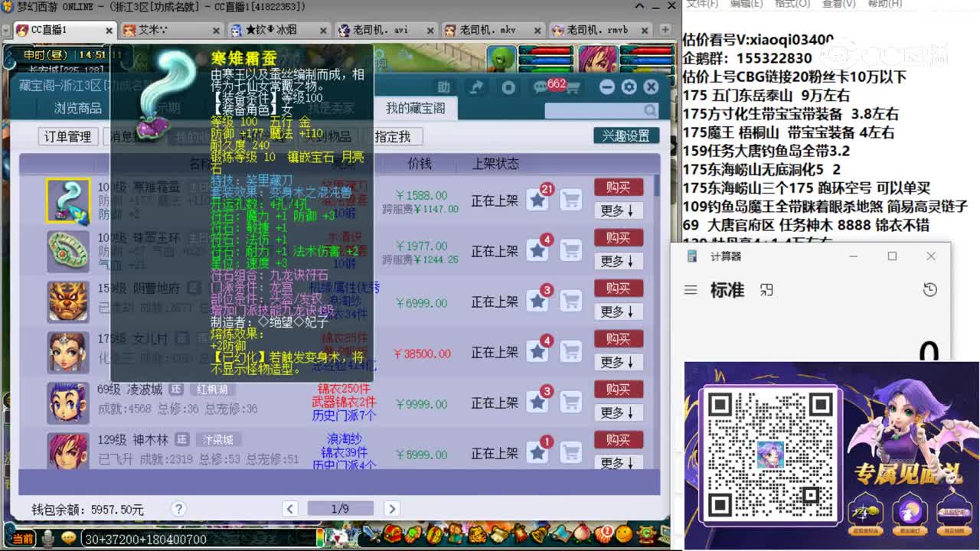
Task: Expand 更多 for the ¥6999.00 listing
Action: point(618,311)
